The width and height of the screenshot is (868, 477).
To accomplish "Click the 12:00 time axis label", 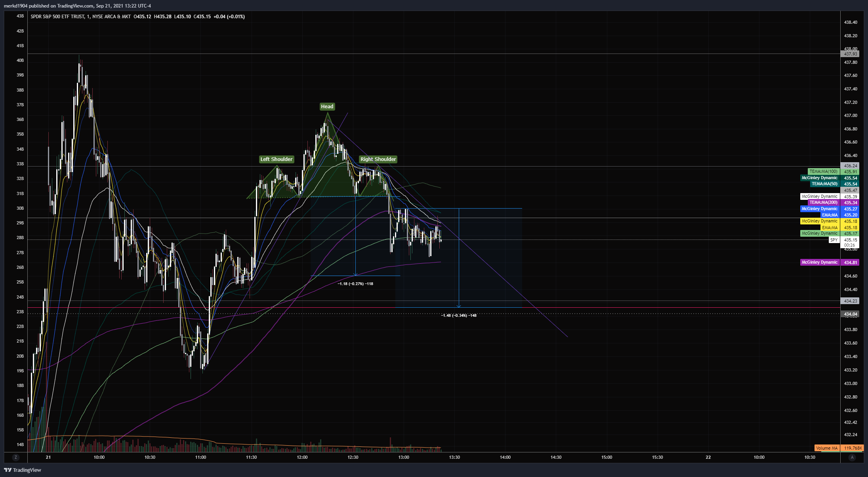I will [x=302, y=457].
